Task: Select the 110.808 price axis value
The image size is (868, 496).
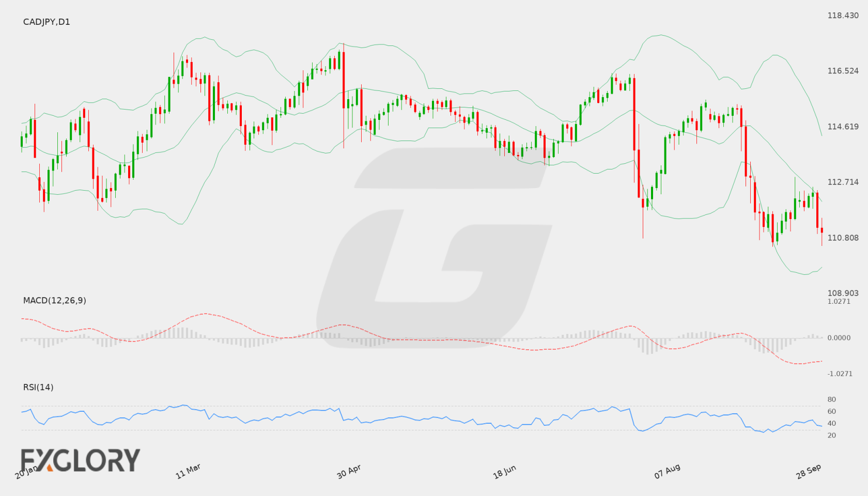Action: (843, 238)
